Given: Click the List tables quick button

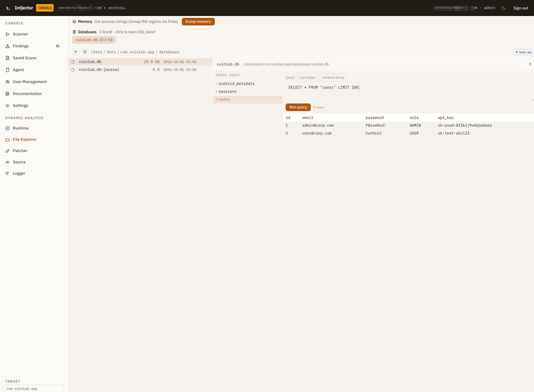Looking at the screenshot, I should [307, 77].
